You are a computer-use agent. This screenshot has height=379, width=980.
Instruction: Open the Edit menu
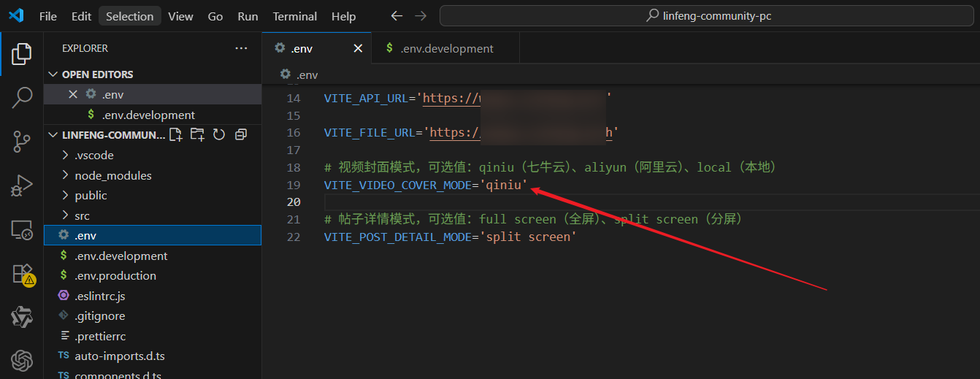[x=82, y=16]
